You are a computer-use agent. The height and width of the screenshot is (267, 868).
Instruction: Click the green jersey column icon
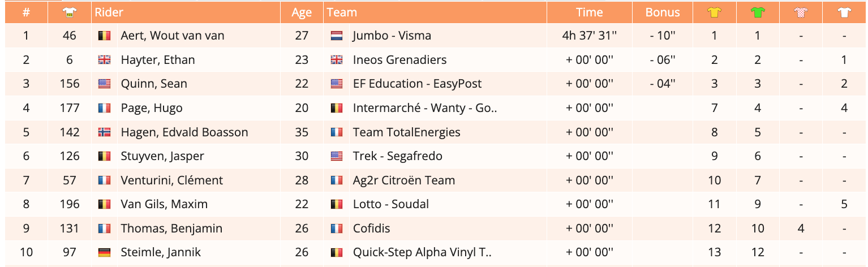[x=757, y=12]
